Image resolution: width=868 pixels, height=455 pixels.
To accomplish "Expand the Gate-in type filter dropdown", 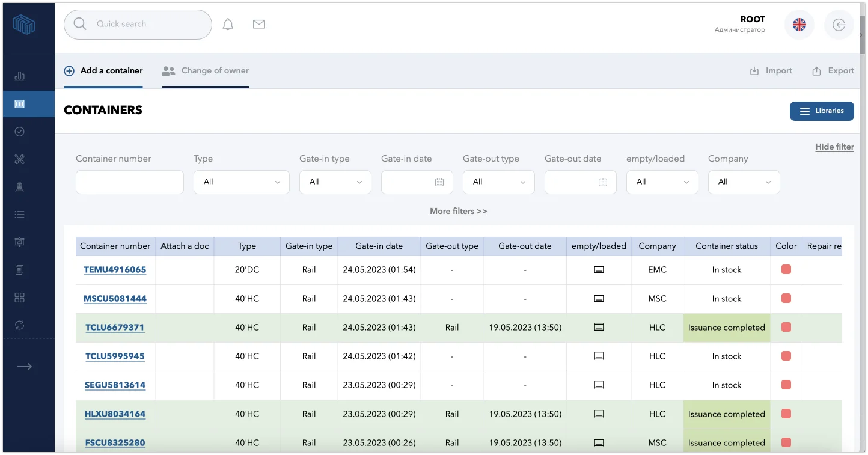I will tap(335, 182).
